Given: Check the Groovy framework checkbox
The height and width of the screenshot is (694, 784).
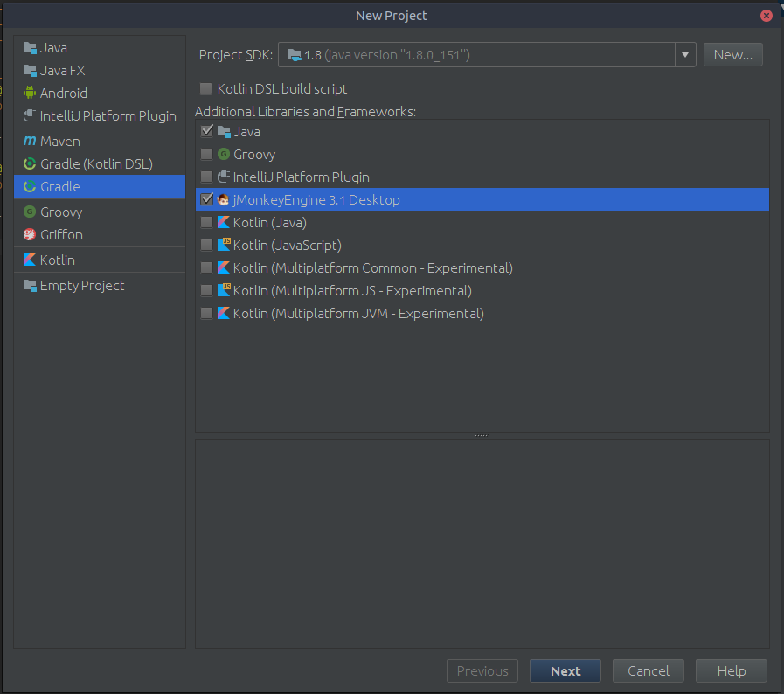Looking at the screenshot, I should pos(206,154).
